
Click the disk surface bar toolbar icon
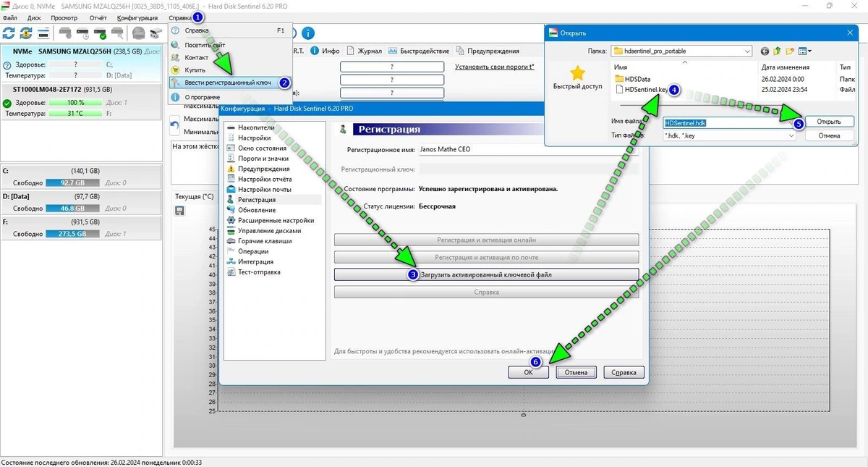(44, 33)
